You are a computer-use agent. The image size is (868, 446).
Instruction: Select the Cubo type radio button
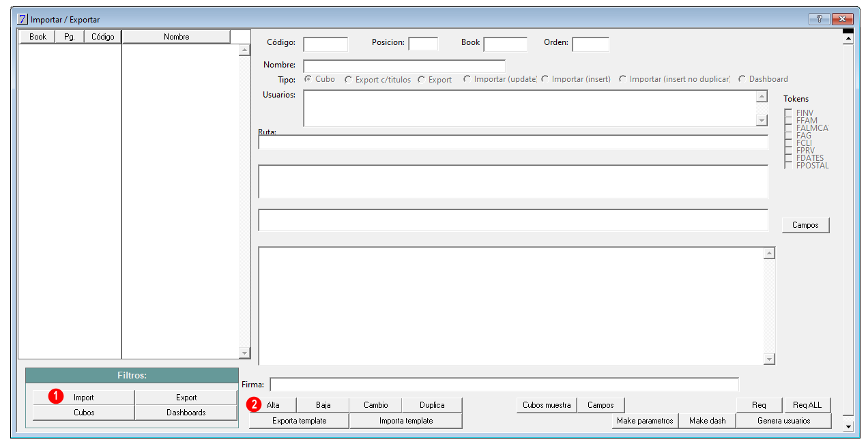point(308,79)
